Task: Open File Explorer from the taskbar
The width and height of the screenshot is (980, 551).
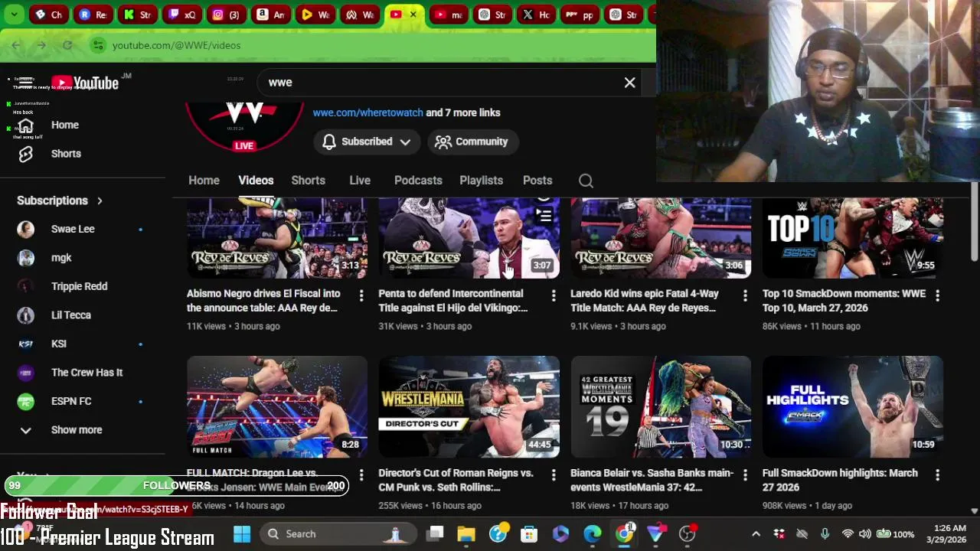Action: (466, 533)
